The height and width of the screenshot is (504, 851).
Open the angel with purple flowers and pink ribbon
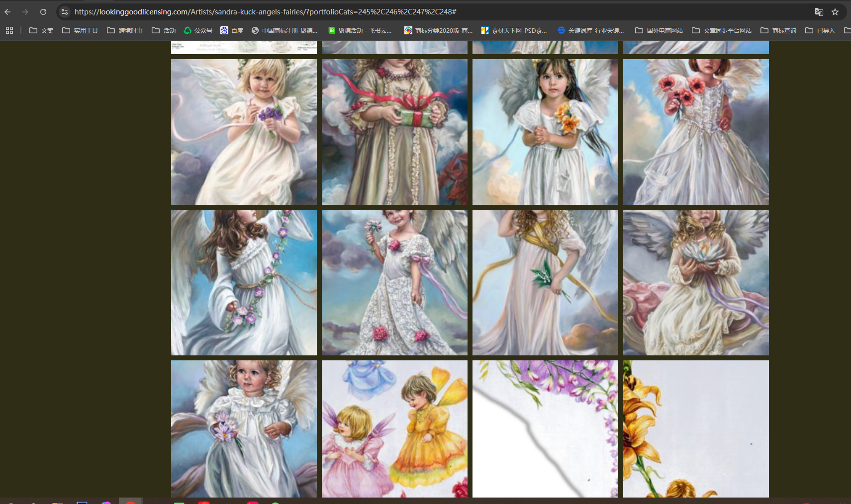coord(244,132)
